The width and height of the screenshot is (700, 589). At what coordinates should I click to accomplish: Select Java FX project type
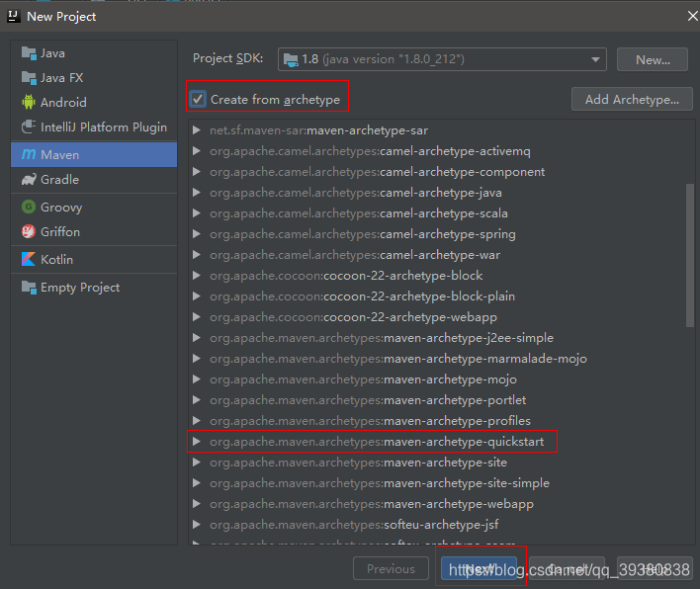94,78
